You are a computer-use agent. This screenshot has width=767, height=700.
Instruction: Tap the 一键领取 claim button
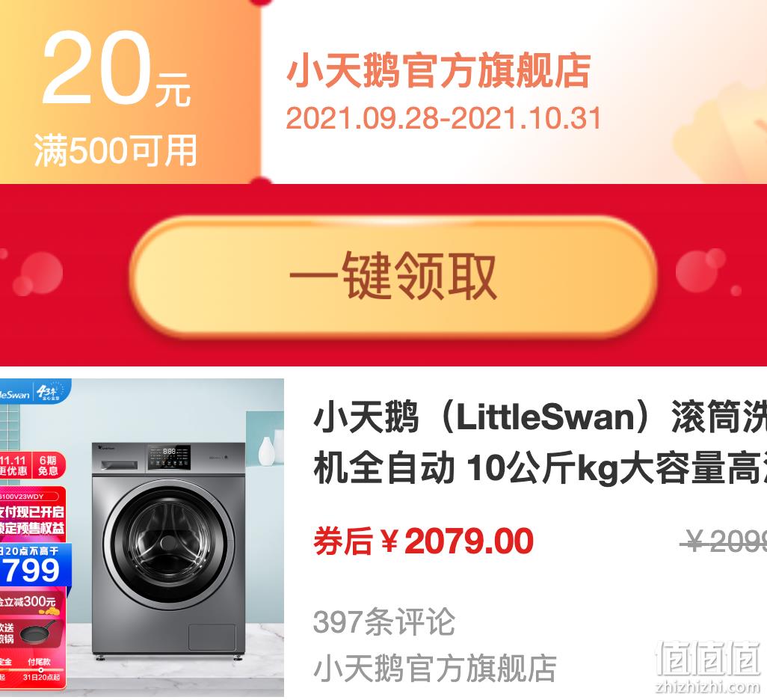[394, 277]
